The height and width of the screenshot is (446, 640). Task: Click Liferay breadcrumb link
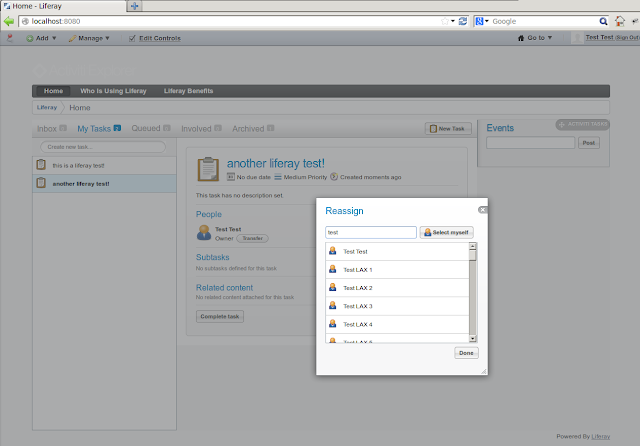47,107
